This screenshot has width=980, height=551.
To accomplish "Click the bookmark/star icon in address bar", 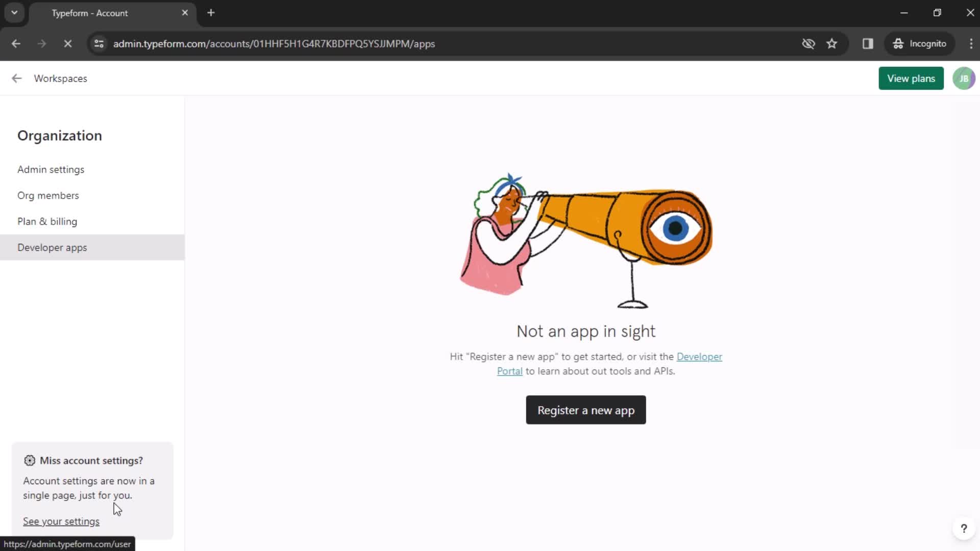I will 834,44.
